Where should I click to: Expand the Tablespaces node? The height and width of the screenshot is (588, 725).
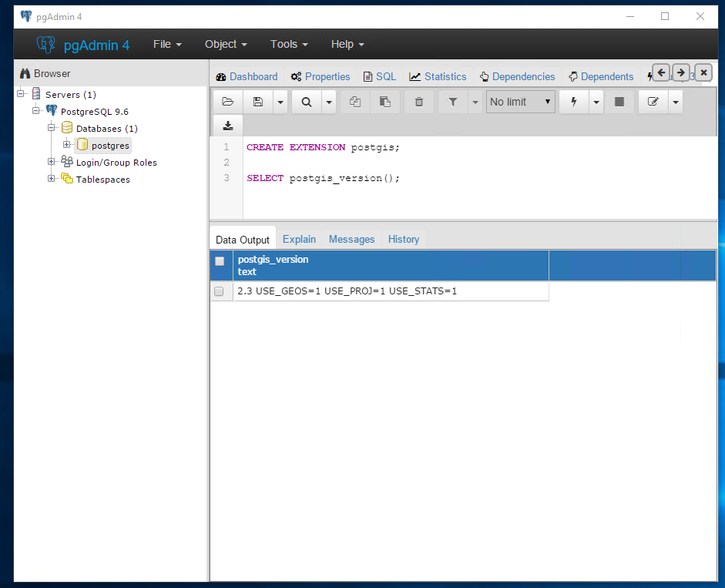(52, 179)
